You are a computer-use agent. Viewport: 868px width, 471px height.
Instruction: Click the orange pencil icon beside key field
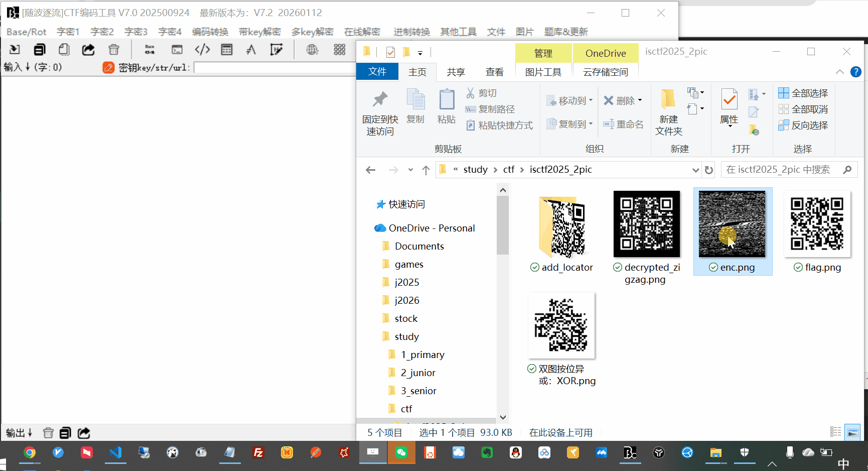108,67
